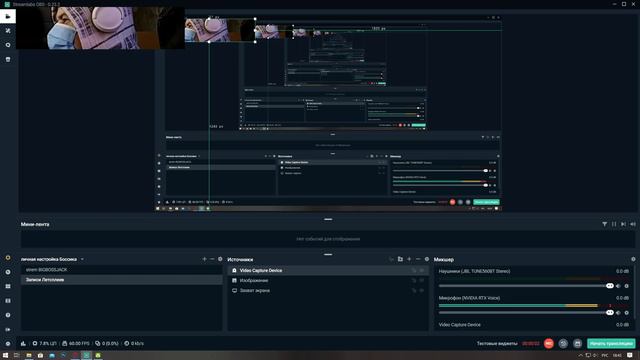640x360 pixels.
Task: Click Начать трансляцию to start streaming
Action: 611,343
